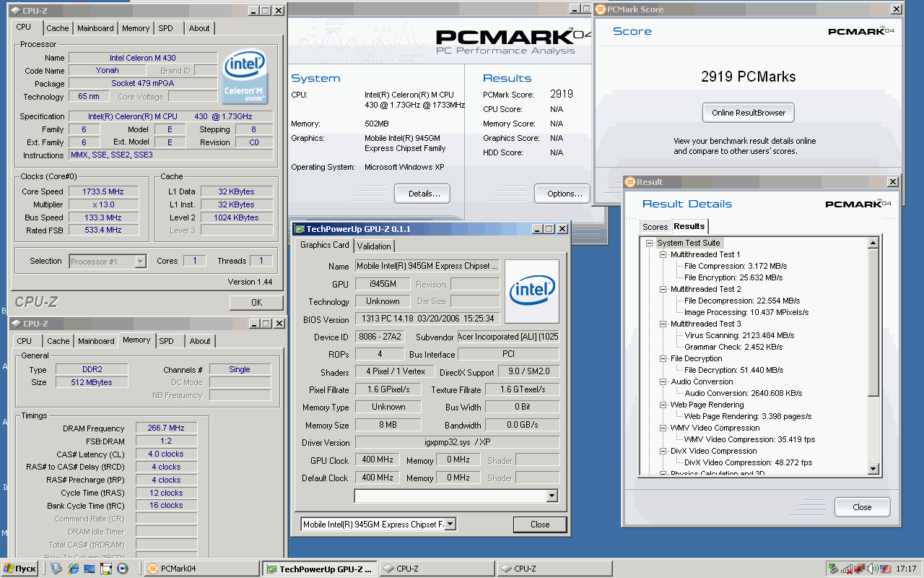Screen dimensions: 924x578
Task: Click Close in the Result Details window
Action: coord(862,507)
